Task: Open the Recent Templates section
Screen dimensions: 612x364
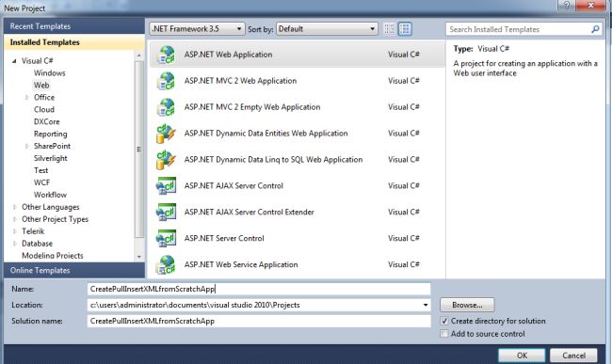Action: tap(74, 26)
